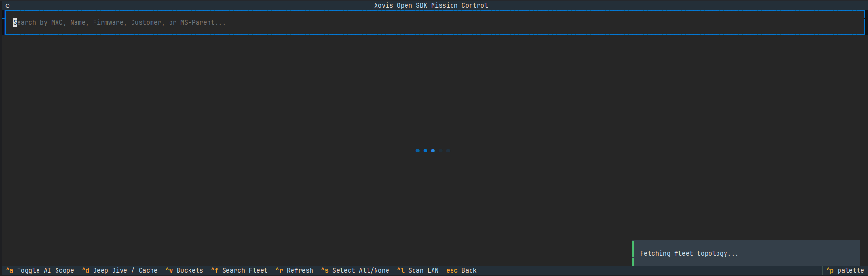Open the command palette label
The width and height of the screenshot is (868, 276).
click(851, 270)
